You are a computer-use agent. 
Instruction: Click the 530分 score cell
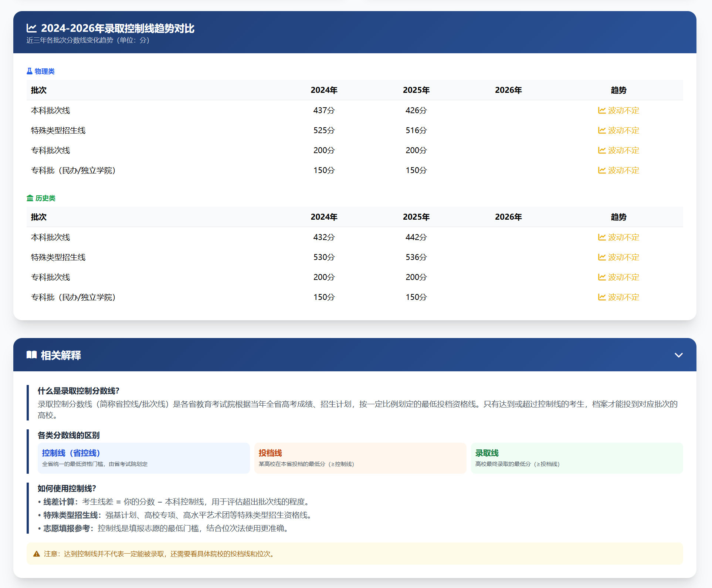click(x=324, y=257)
